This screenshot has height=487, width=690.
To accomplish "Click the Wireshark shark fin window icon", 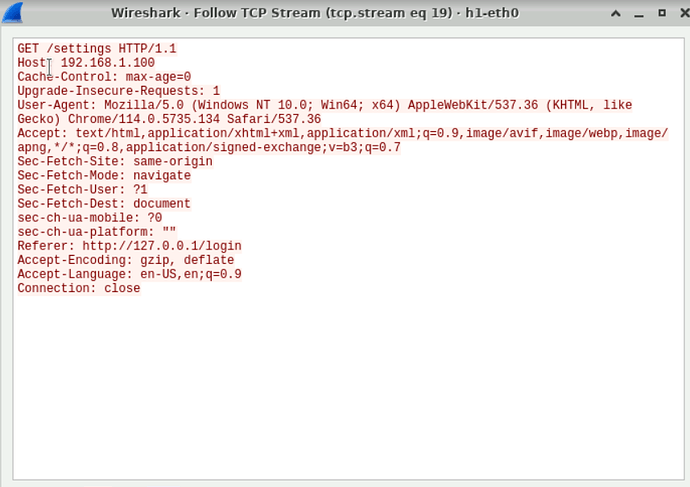I will pos(12,12).
